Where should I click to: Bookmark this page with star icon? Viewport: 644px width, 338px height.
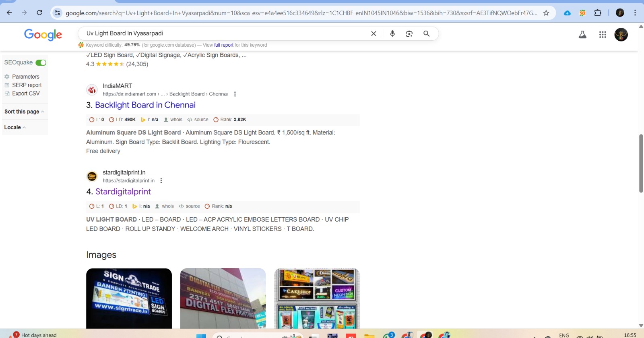click(546, 13)
